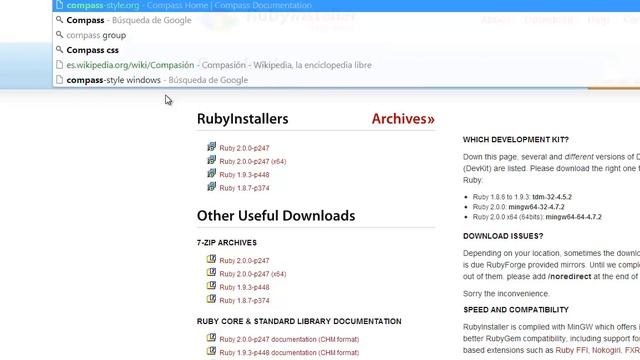The image size is (640, 360).
Task: Click the page icon beside compass-style.org
Action: (60, 5)
